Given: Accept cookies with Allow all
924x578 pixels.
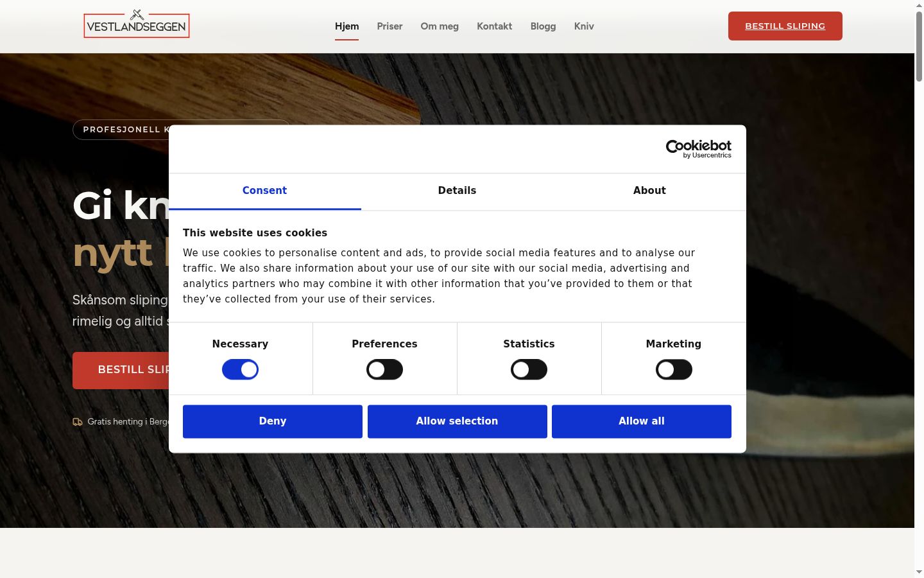Looking at the screenshot, I should click(x=642, y=421).
